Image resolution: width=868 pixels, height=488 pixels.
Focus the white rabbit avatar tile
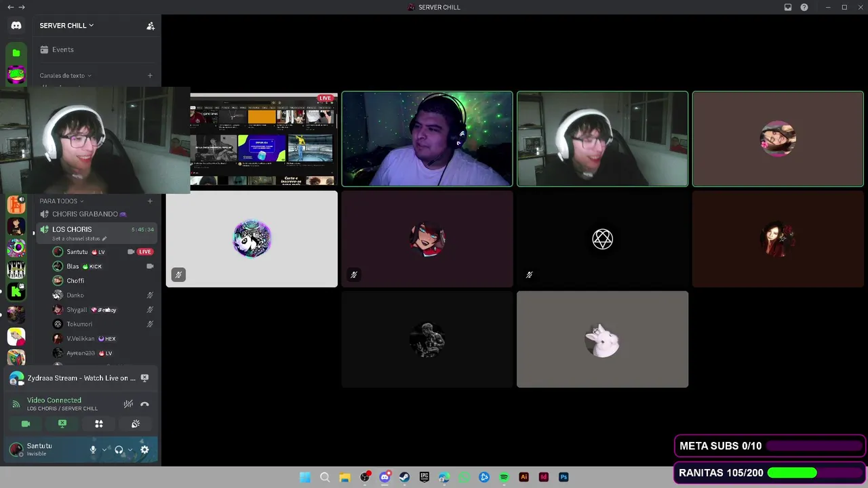pyautogui.click(x=602, y=340)
